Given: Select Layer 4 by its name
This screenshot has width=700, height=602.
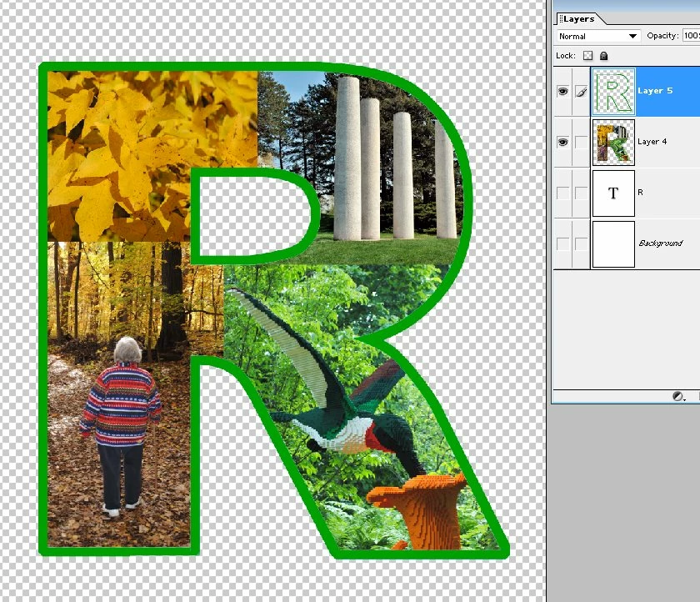Looking at the screenshot, I should tap(652, 142).
